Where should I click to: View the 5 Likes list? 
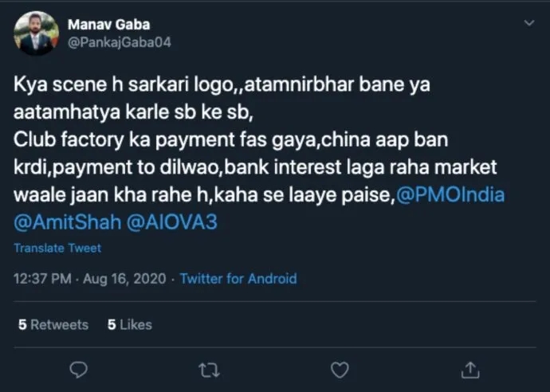(128, 324)
